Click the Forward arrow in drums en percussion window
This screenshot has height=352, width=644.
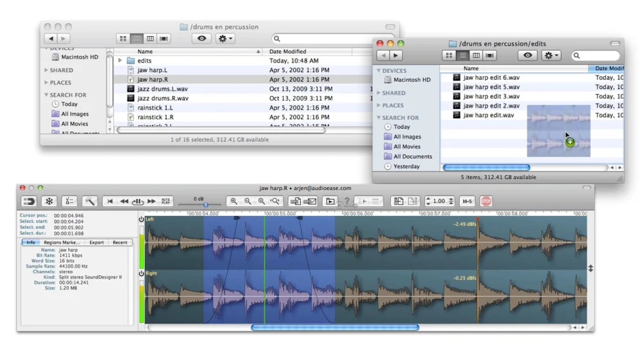pos(63,39)
